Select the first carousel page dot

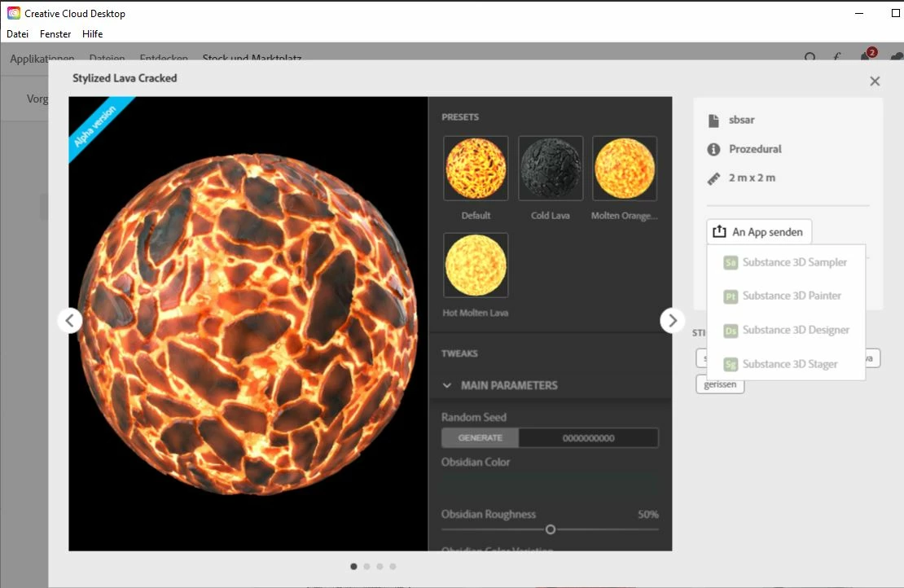[x=353, y=566]
